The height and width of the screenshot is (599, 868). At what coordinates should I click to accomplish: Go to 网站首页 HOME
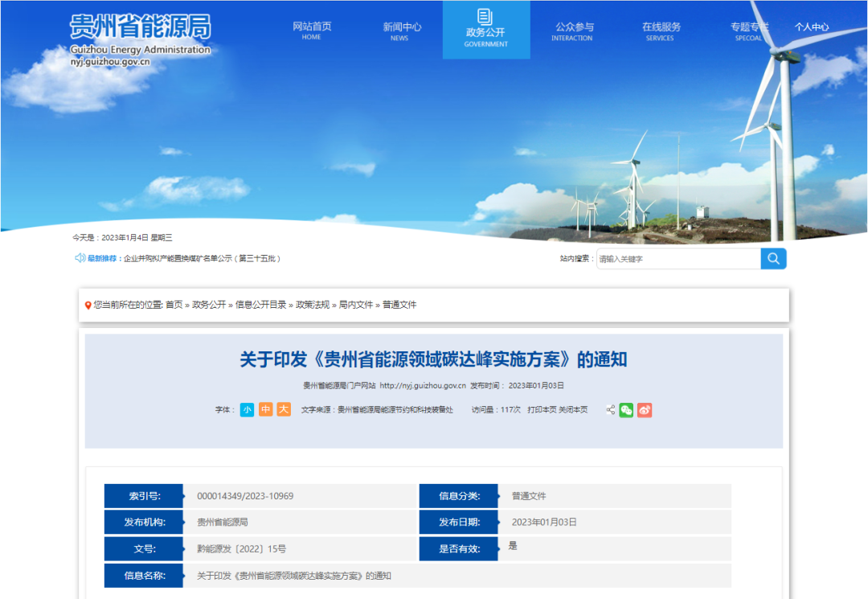[312, 31]
